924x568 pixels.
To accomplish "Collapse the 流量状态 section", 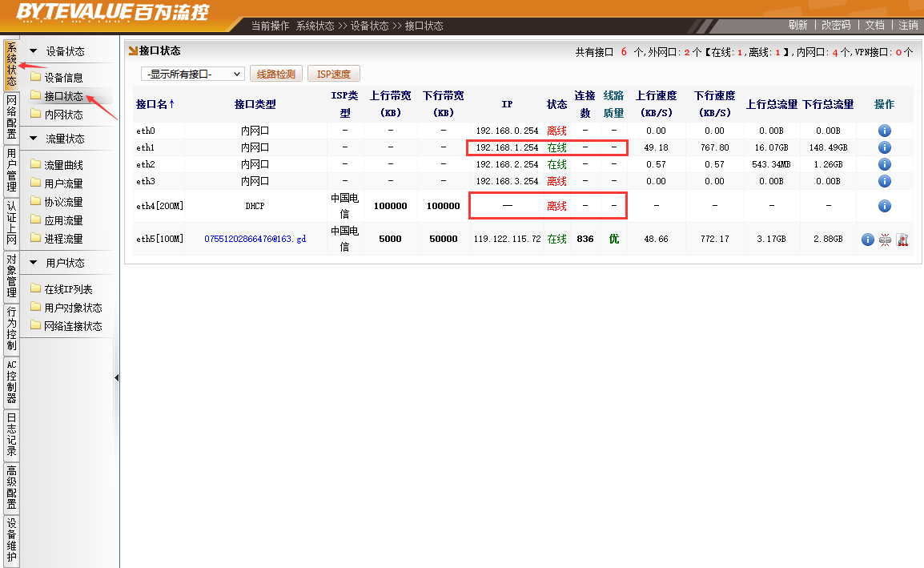I will (x=34, y=139).
